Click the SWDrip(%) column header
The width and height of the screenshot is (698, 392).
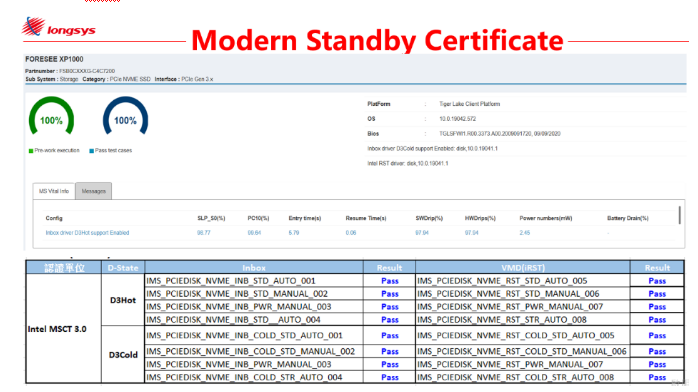(429, 218)
